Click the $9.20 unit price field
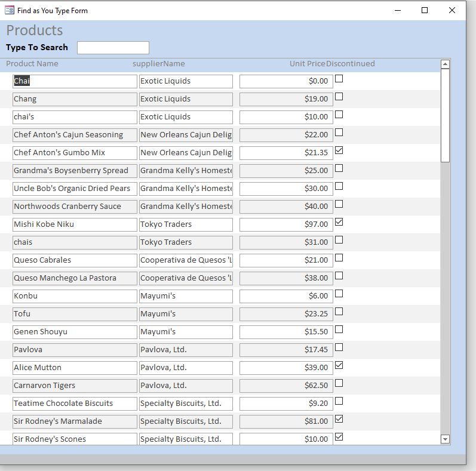476x471 pixels. (286, 404)
